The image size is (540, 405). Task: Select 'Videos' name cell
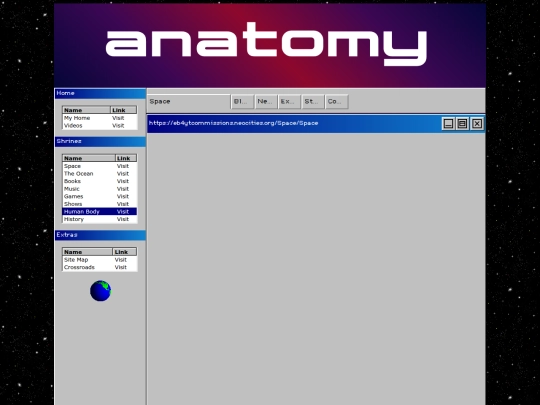pos(73,125)
